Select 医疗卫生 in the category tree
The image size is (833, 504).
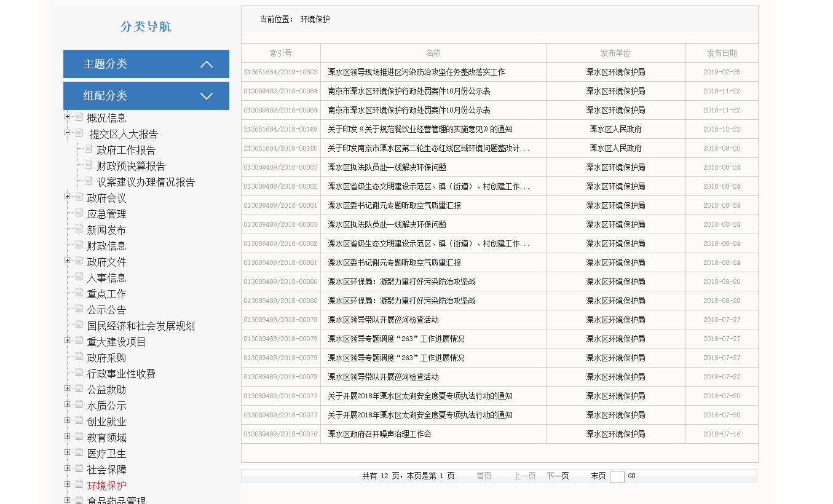106,454
